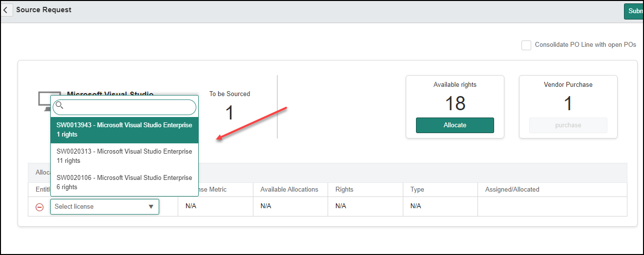644x255 pixels.
Task: Click the To be Sourced value 1
Action: coord(229,113)
